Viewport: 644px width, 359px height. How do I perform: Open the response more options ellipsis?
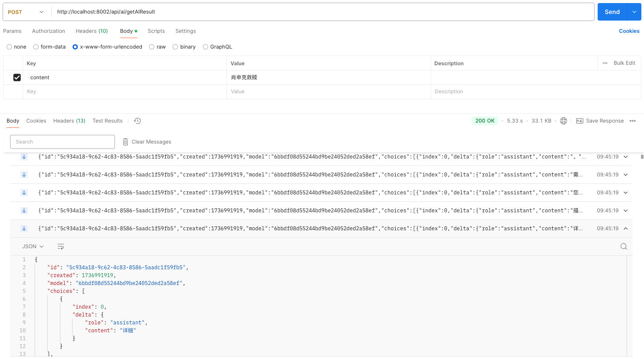click(x=633, y=121)
